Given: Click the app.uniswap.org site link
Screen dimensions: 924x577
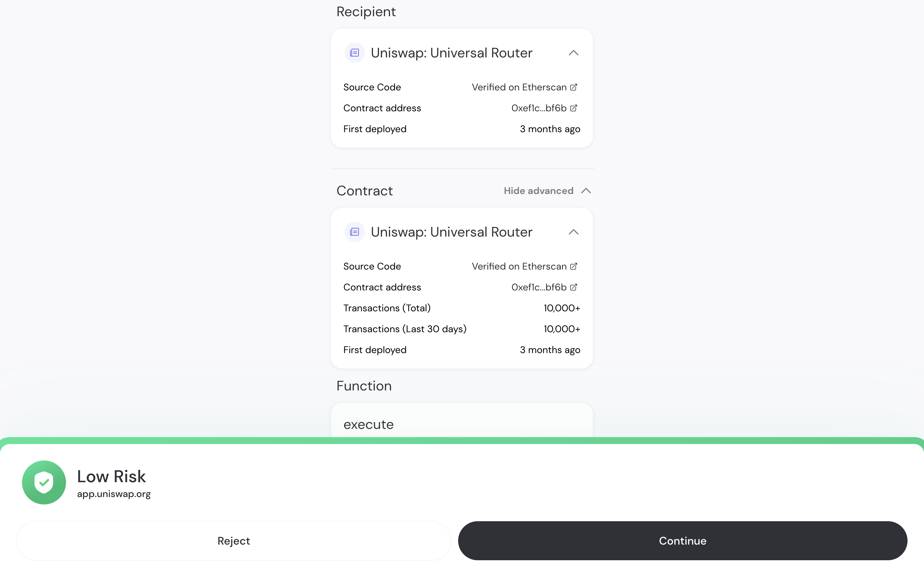Looking at the screenshot, I should click(x=113, y=494).
